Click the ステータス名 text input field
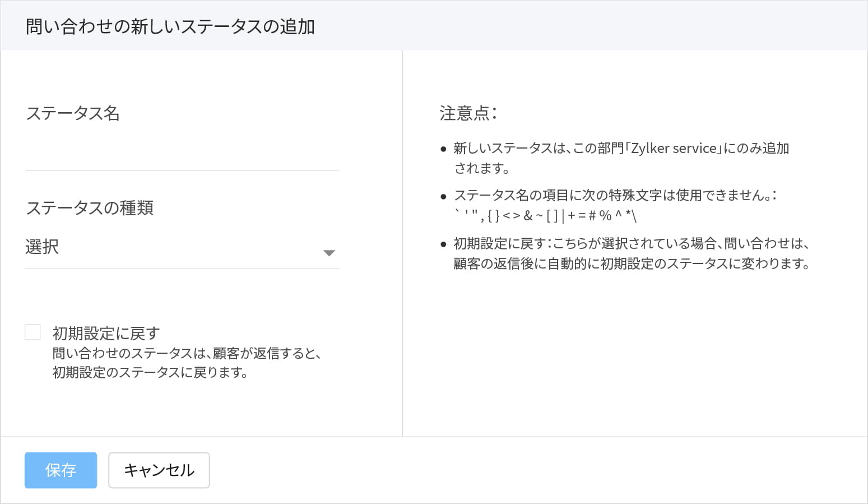This screenshot has height=504, width=868. click(x=182, y=154)
